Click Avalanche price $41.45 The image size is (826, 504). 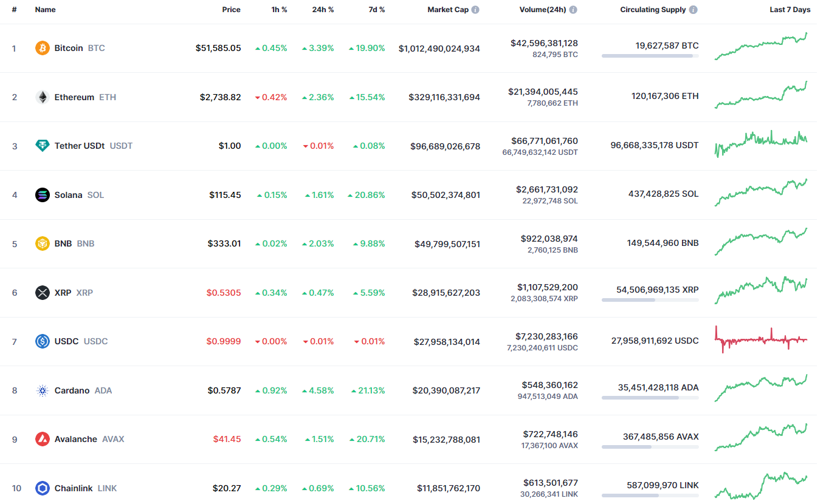point(227,439)
